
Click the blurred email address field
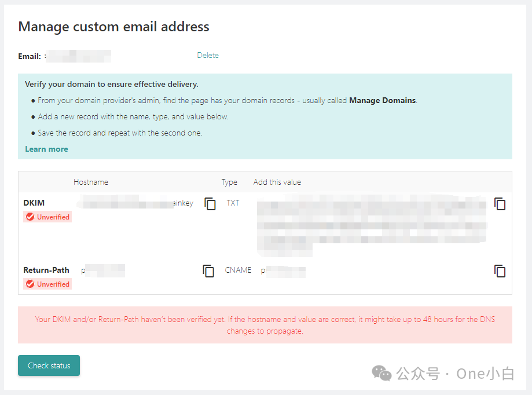(78, 56)
